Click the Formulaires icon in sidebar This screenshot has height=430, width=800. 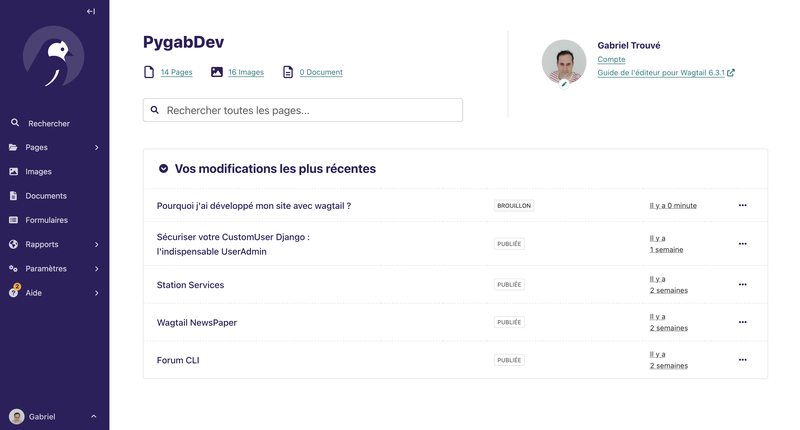point(13,220)
